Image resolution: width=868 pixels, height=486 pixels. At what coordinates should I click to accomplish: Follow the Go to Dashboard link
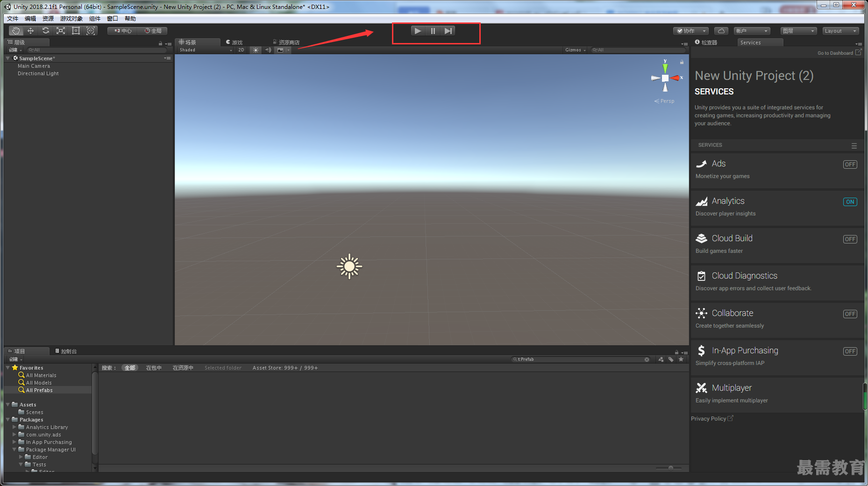pos(839,53)
